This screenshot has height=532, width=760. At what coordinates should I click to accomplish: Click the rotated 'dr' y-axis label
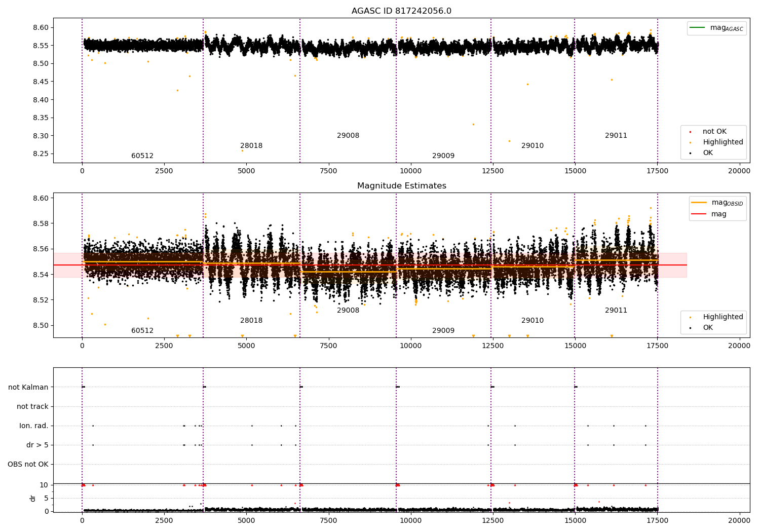pyautogui.click(x=33, y=498)
